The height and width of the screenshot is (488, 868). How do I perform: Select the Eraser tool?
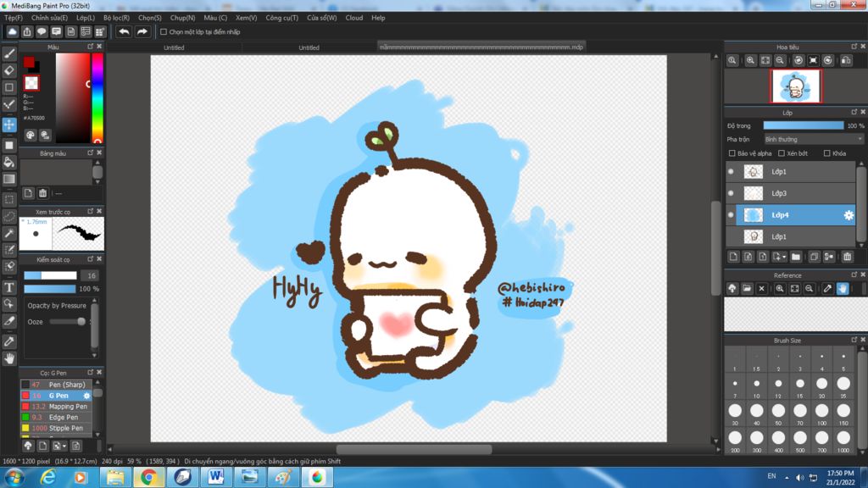pyautogui.click(x=9, y=70)
